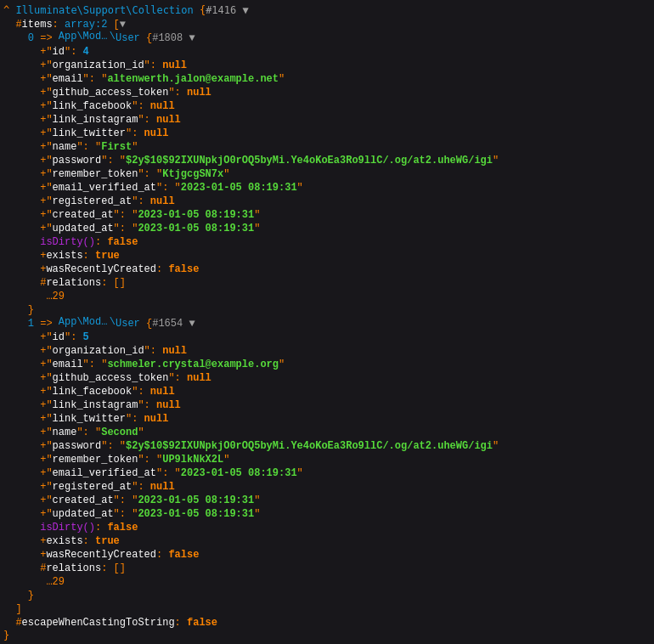654x644 pixels.
Task: Click the Illuminate\Support\Collection class name
Action: pyautogui.click(x=104, y=10)
